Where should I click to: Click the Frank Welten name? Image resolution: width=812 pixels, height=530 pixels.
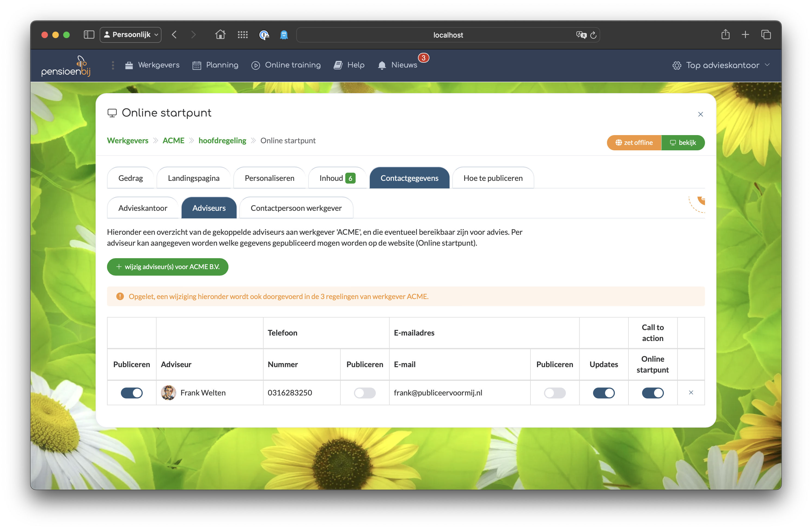(203, 392)
